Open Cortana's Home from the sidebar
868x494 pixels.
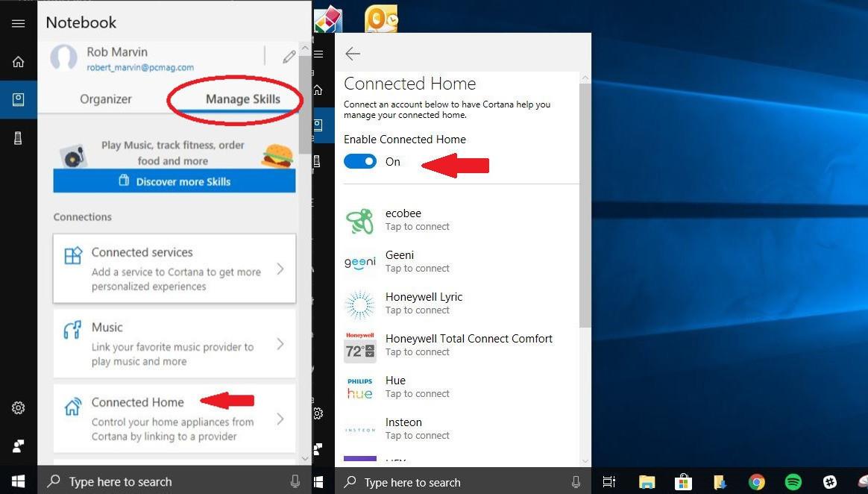pyautogui.click(x=18, y=61)
